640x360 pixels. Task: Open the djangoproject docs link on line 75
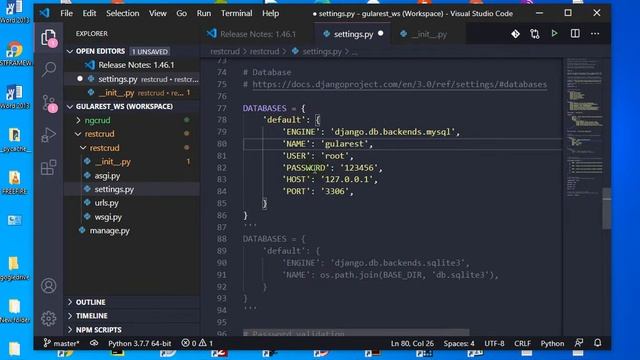(x=400, y=84)
